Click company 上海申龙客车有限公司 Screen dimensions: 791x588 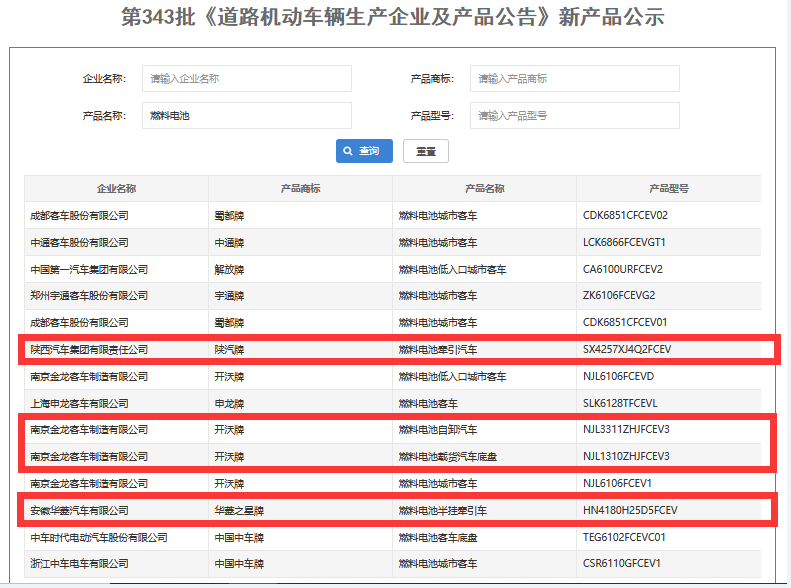[79, 403]
